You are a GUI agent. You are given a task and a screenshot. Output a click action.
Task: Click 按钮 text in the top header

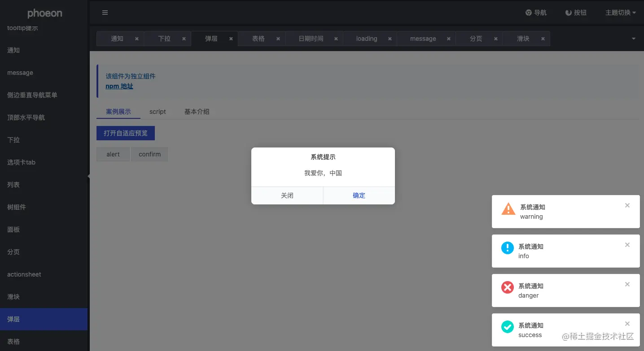[580, 13]
